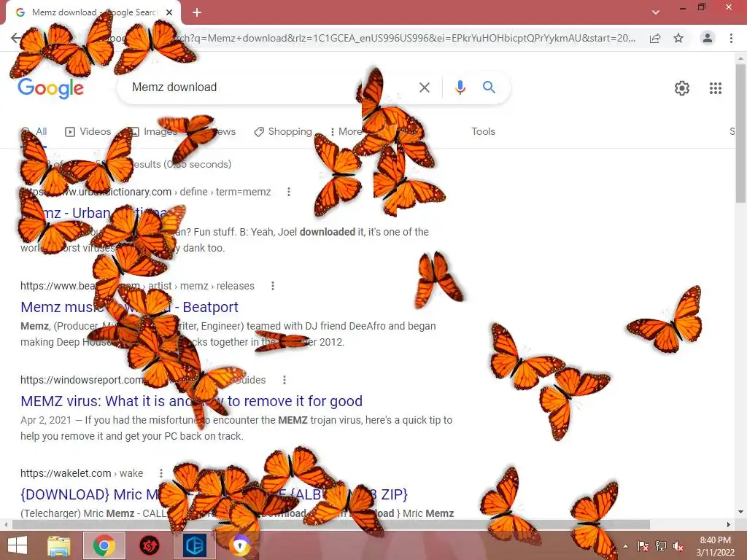Open the DOWNLOAD Mric Memz wakelet link
Screen dimensions: 747x560
(x=214, y=494)
